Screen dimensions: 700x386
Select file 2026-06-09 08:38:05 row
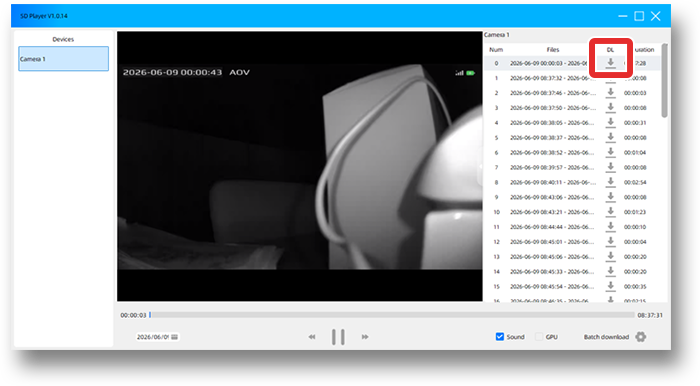572,123
